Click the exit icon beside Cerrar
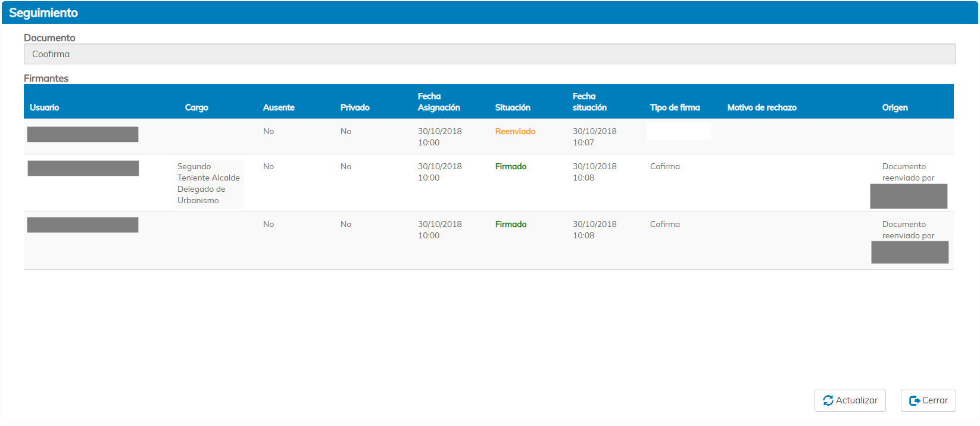The width and height of the screenshot is (980, 426). click(x=914, y=400)
